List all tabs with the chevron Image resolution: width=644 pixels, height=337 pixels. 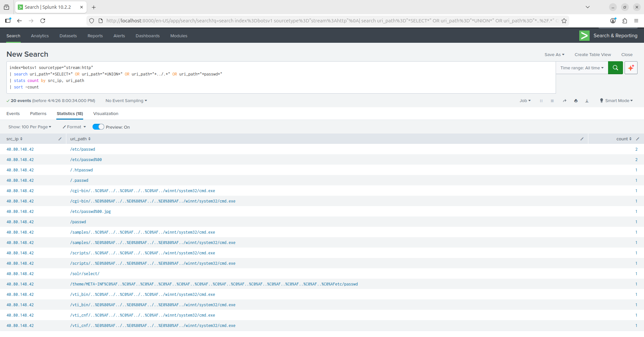coord(588,7)
